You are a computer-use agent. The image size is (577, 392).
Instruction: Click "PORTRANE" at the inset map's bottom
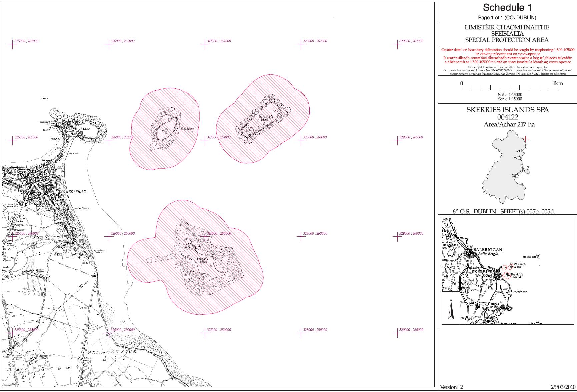509,324
